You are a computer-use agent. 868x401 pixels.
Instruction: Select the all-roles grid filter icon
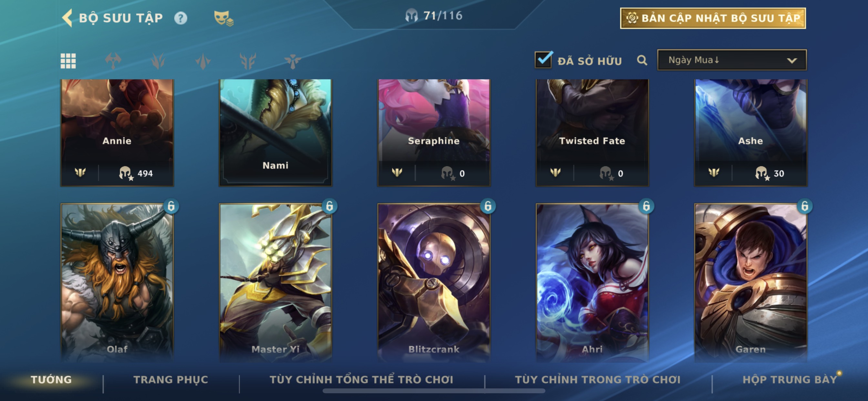(x=68, y=61)
